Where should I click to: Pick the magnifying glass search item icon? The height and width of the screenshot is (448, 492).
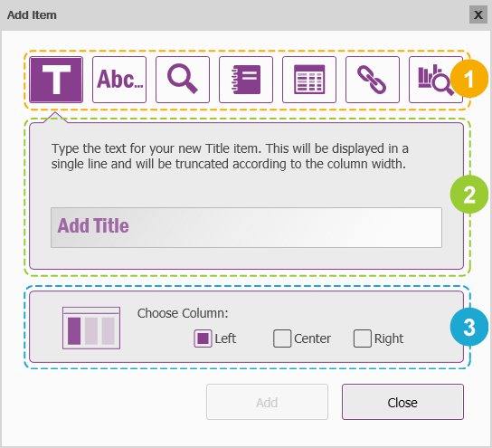[x=183, y=80]
